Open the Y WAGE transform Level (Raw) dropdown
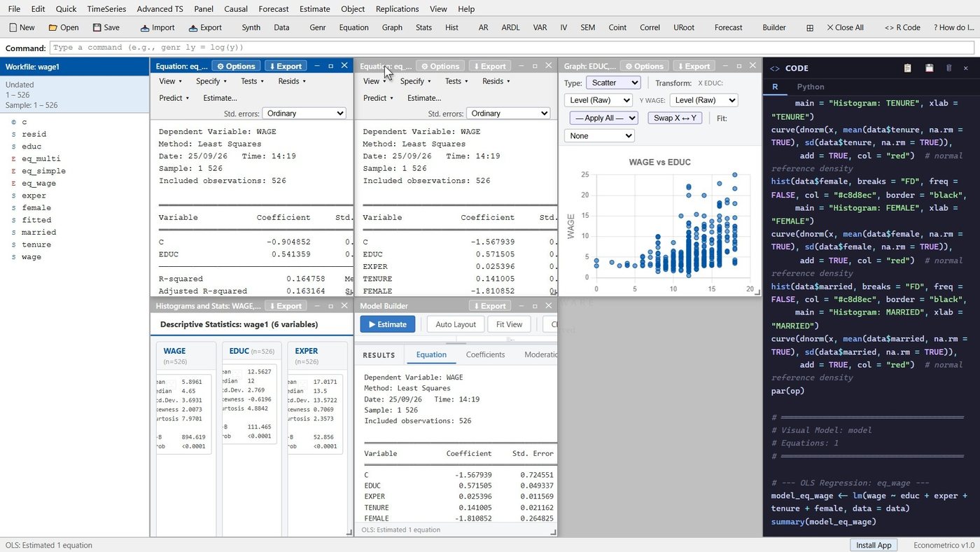Image resolution: width=980 pixels, height=552 pixels. tap(703, 100)
